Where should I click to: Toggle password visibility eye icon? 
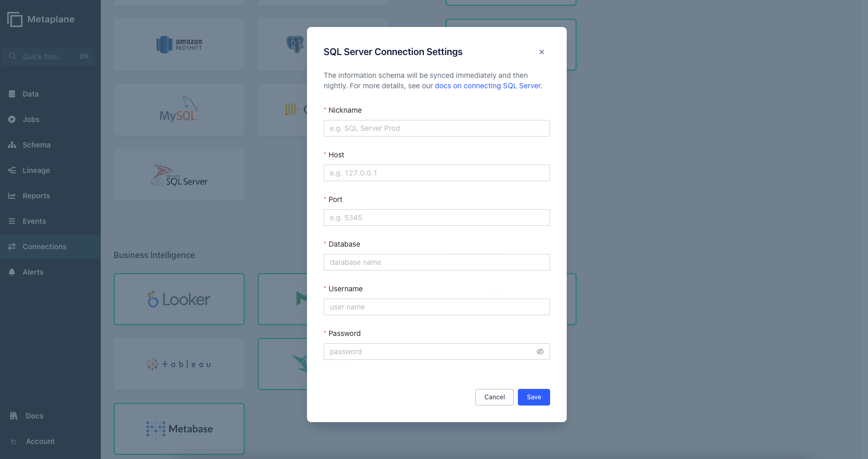point(540,352)
